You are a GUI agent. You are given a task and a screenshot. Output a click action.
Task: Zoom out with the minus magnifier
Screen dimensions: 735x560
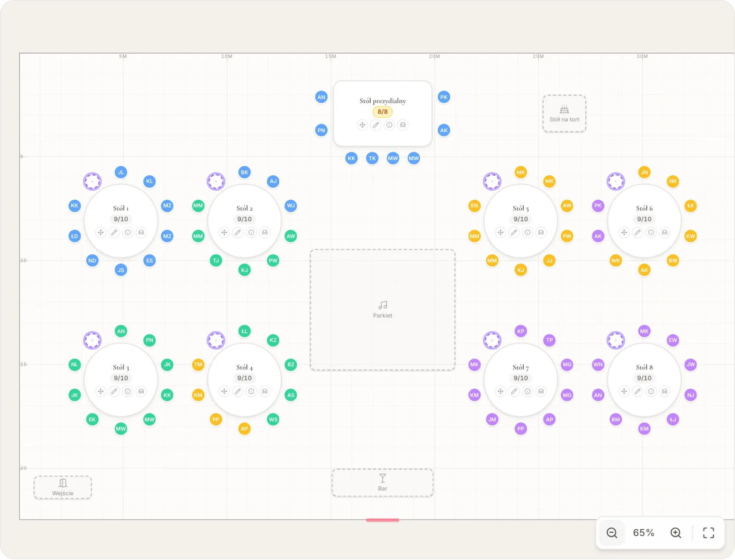612,532
